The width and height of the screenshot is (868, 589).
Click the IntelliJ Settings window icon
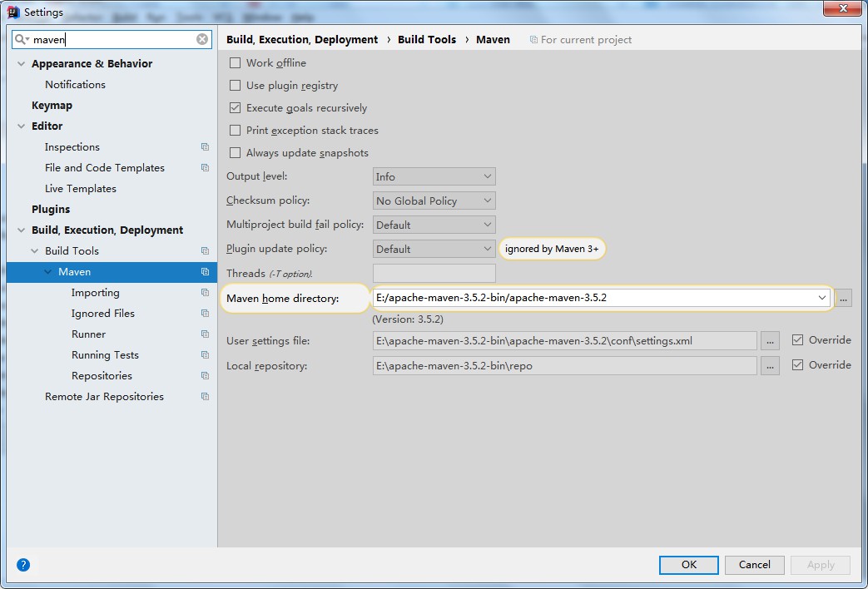pyautogui.click(x=14, y=12)
